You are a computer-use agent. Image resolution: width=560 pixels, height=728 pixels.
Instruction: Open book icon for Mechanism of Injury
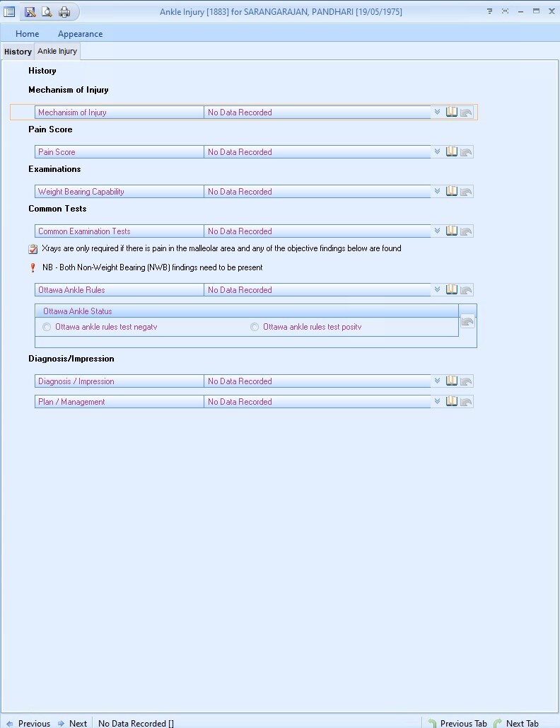pyautogui.click(x=452, y=112)
